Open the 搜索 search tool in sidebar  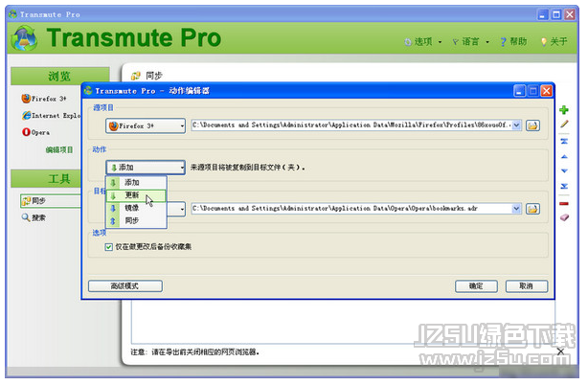pos(34,217)
